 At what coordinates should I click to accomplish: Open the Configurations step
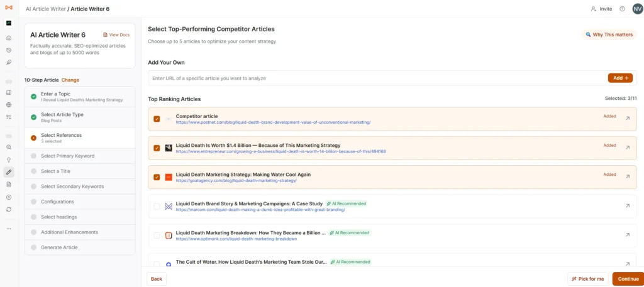click(80, 202)
